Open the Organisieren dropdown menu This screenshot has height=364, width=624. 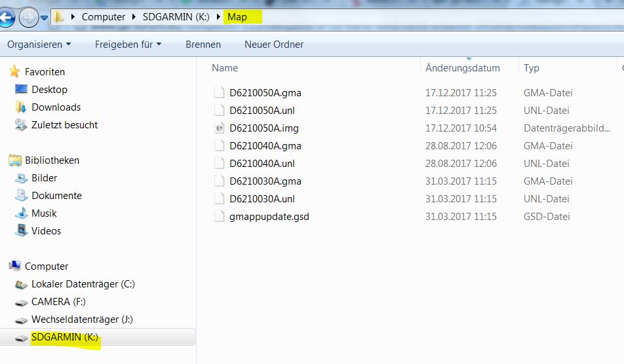39,45
